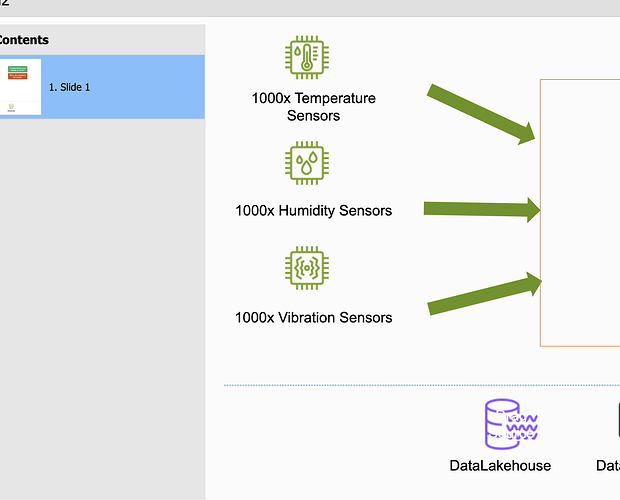The height and width of the screenshot is (500, 620).
Task: Select the "1. Slide 1" entry
Action: (70, 87)
